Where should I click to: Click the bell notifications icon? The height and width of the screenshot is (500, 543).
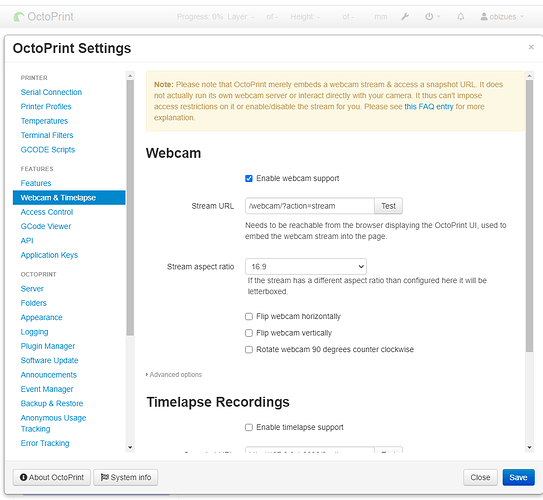(x=461, y=16)
